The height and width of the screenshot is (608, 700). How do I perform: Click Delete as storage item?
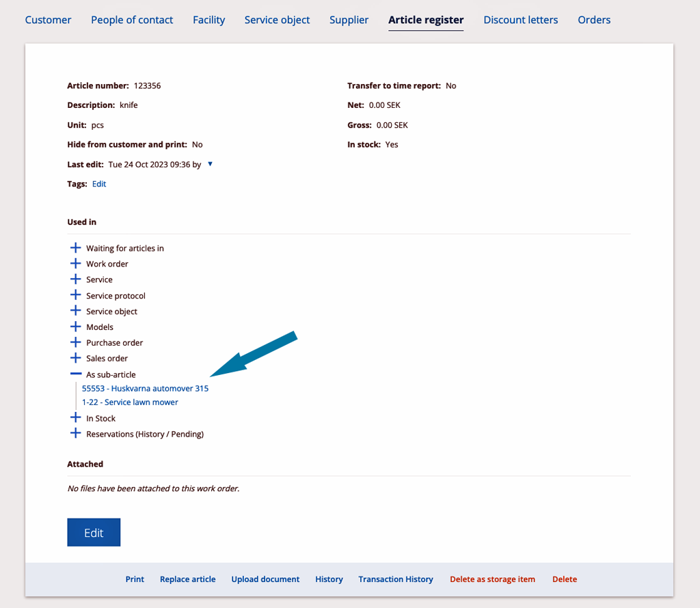coord(492,579)
